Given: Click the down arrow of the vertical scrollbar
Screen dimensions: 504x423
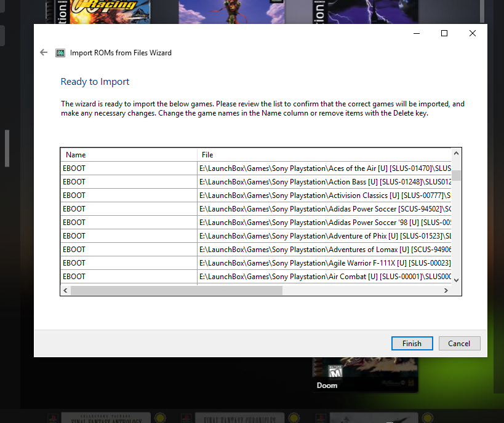Looking at the screenshot, I should pyautogui.click(x=456, y=280).
